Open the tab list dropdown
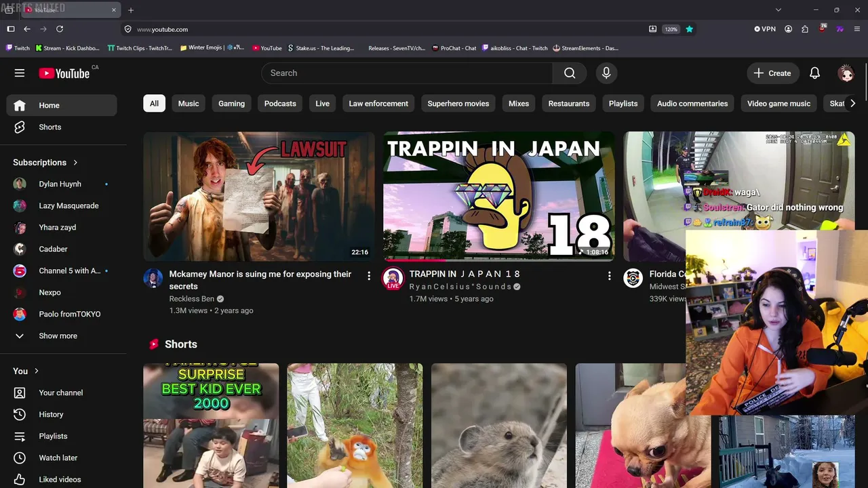This screenshot has height=488, width=868. 778,10
